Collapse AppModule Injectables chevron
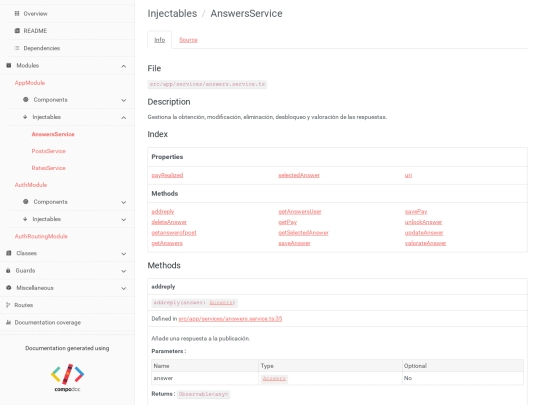The image size is (540, 405). click(x=124, y=117)
